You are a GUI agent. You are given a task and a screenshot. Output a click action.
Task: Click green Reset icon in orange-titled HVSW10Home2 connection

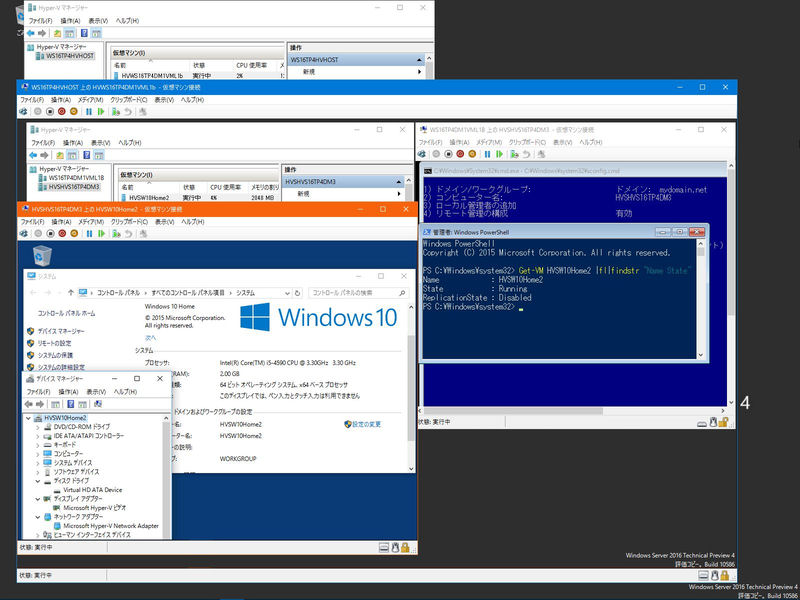pyautogui.click(x=102, y=234)
